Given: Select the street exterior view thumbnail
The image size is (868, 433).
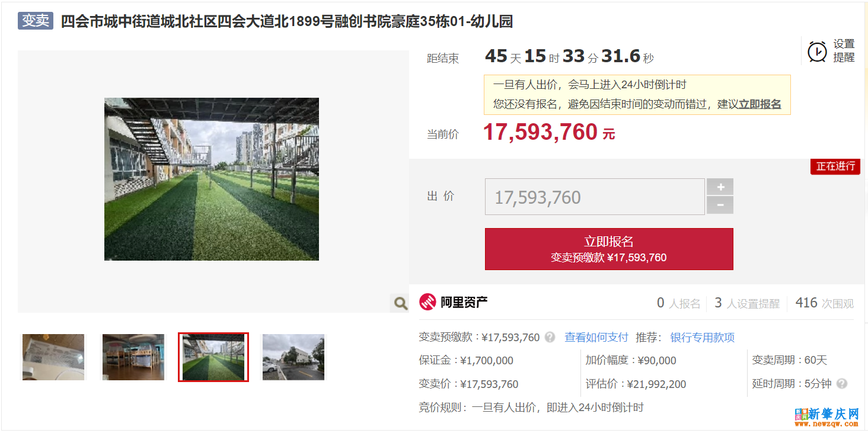Looking at the screenshot, I should coord(293,357).
